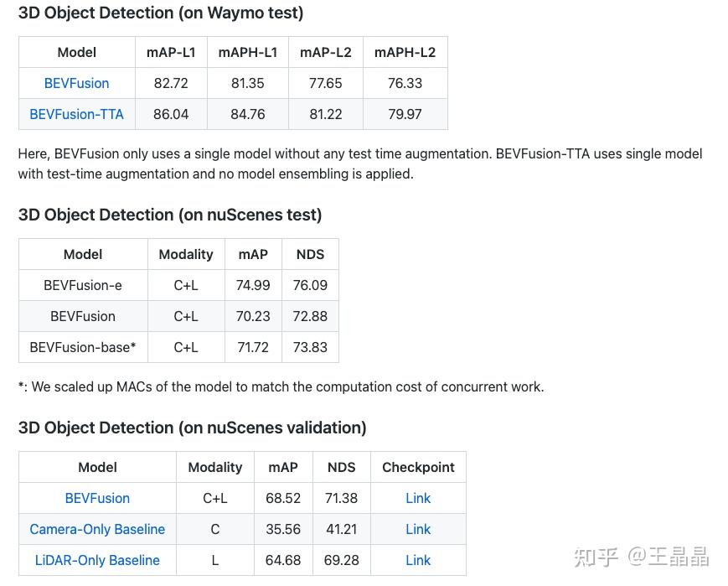Click the Zhihu watermark logo
Image resolution: width=728 pixels, height=586 pixels.
click(595, 557)
